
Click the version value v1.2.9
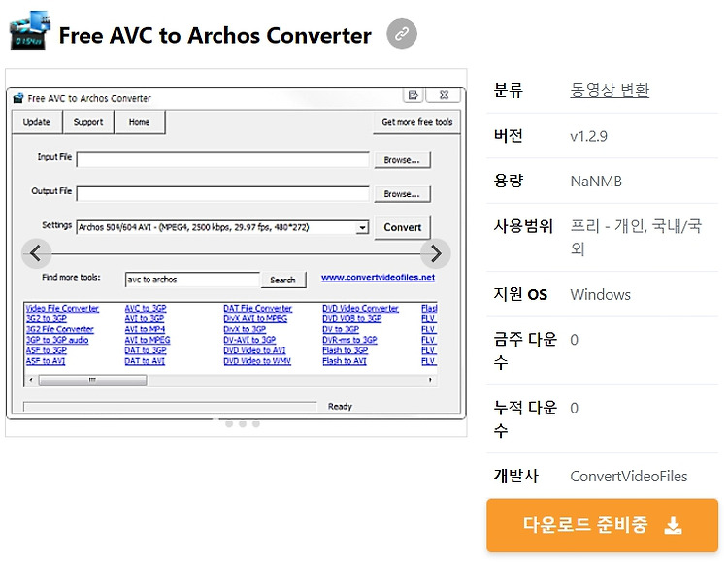pos(589,136)
